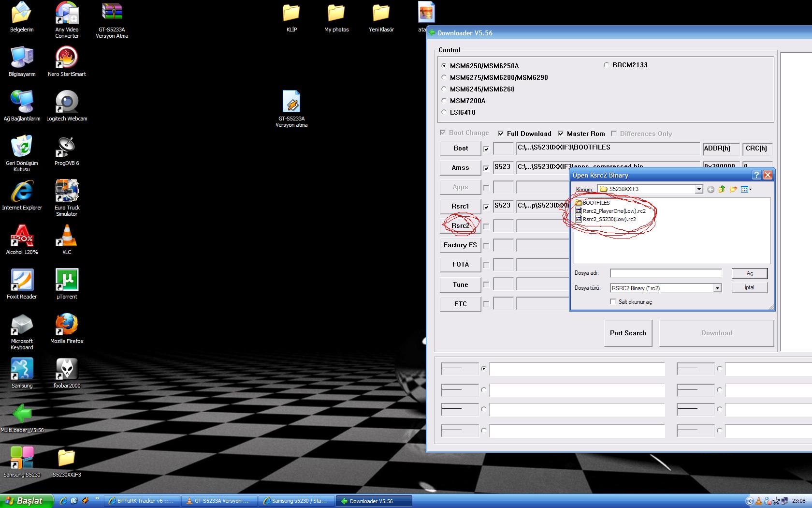Select Rsrc2_S5230(Low).rc2 file
Viewport: 812px width, 508px height.
[x=606, y=219]
